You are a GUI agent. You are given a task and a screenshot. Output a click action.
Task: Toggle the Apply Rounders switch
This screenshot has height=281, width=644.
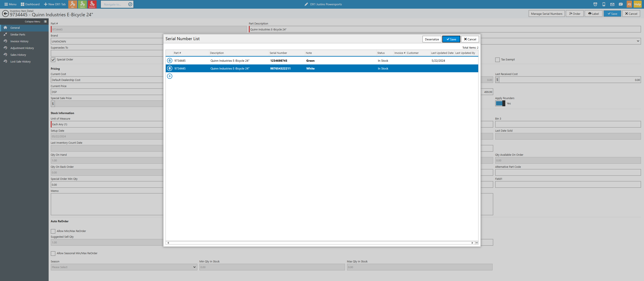point(500,103)
